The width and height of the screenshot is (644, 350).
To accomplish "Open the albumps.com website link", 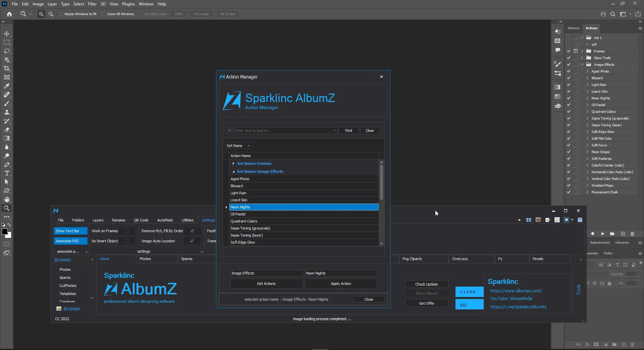I will coord(516,291).
